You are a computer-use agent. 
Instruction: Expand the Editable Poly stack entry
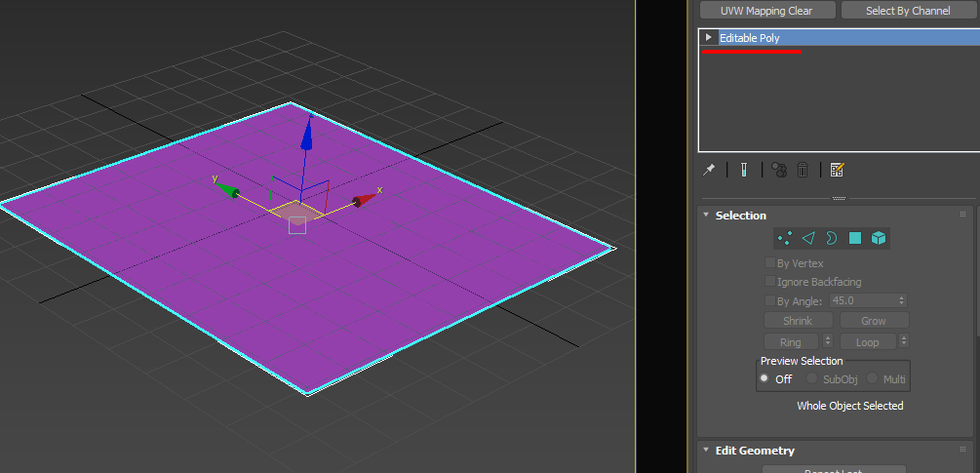click(708, 37)
